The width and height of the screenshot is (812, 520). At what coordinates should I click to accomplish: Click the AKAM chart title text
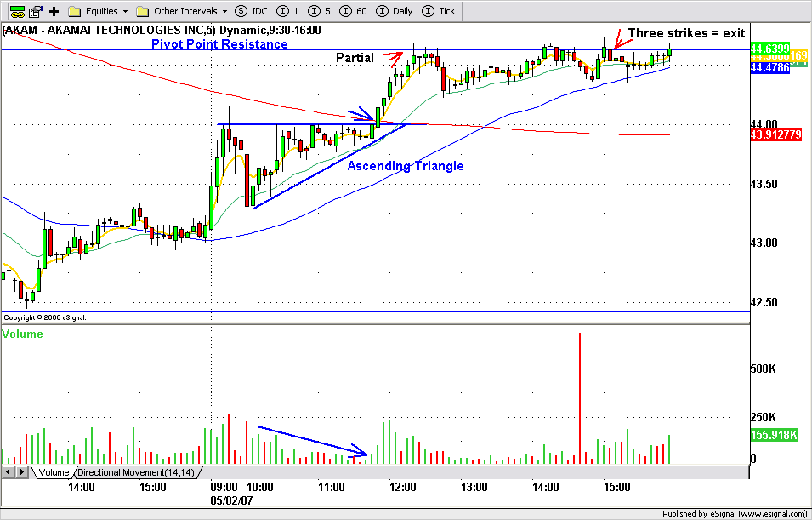pyautogui.click(x=161, y=31)
